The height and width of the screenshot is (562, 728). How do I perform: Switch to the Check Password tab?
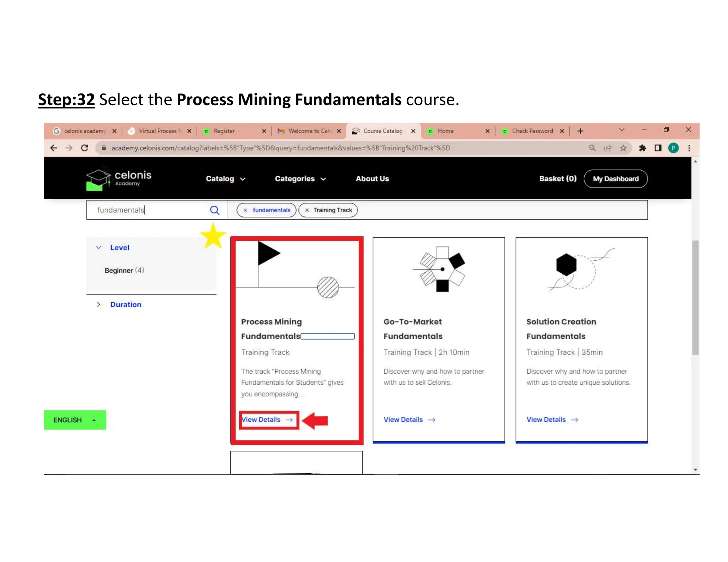click(532, 131)
